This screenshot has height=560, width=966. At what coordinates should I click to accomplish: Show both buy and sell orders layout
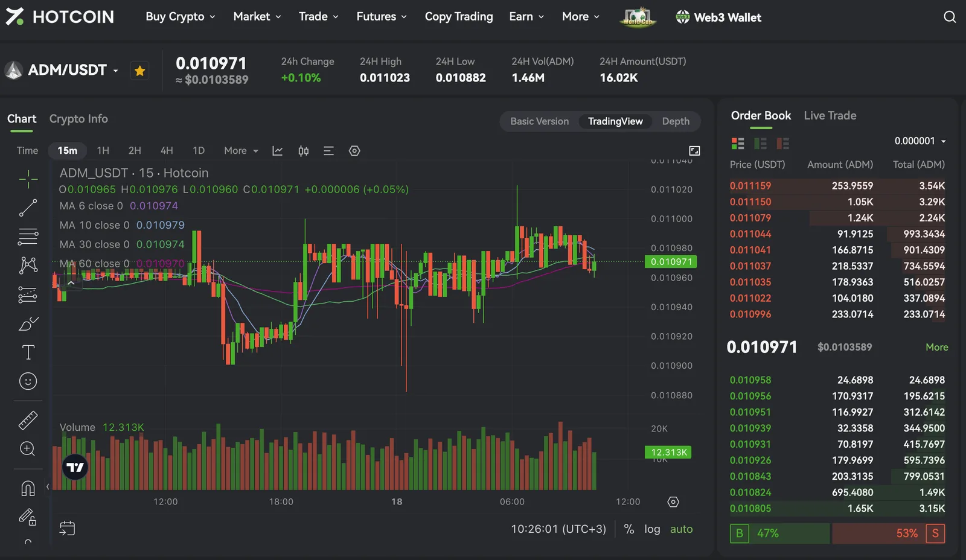tap(738, 144)
